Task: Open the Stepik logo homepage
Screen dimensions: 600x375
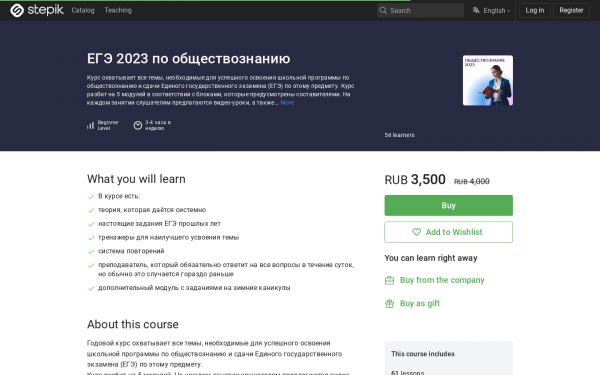Action: pyautogui.click(x=37, y=10)
